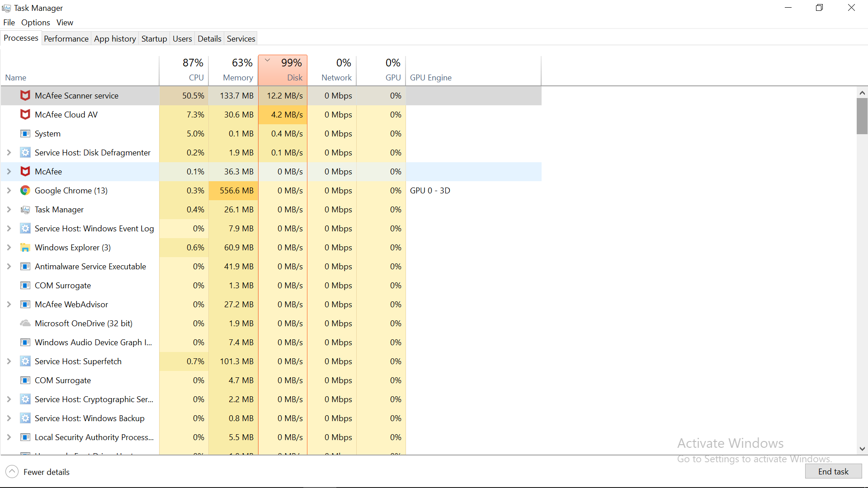Click the System process window icon
The width and height of the screenshot is (868, 488).
click(x=25, y=133)
